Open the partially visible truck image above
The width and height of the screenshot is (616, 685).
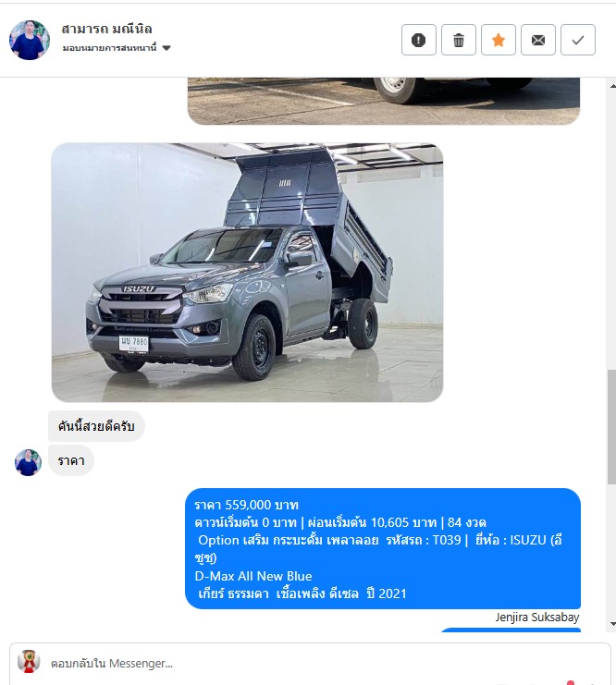click(384, 101)
